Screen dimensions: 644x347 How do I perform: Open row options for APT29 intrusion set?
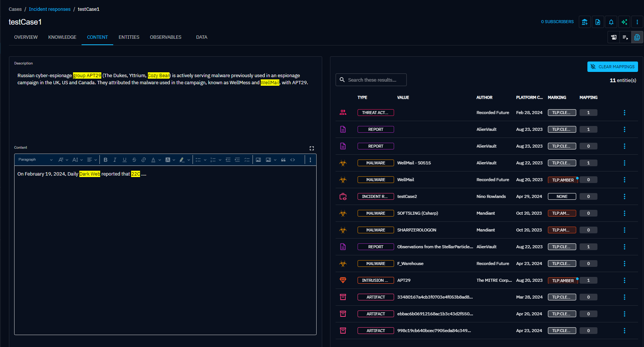point(624,280)
